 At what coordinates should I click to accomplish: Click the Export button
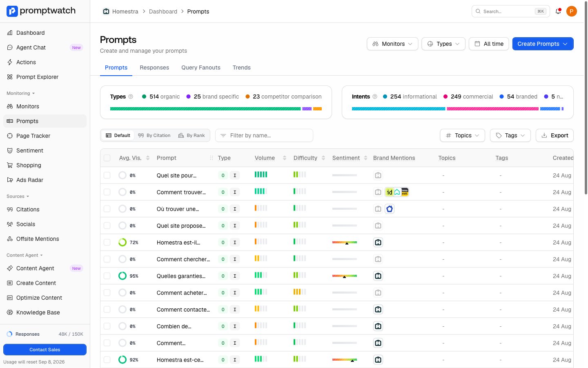(x=555, y=135)
